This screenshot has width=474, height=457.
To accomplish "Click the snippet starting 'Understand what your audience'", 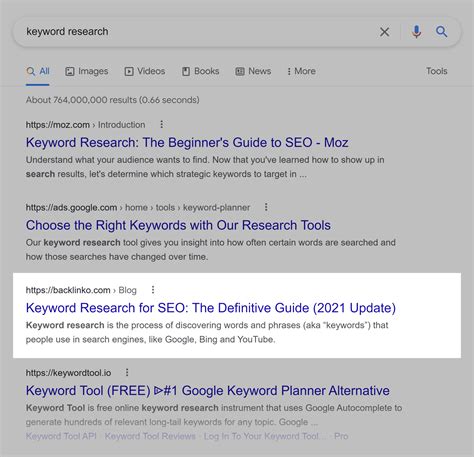I will click(205, 167).
